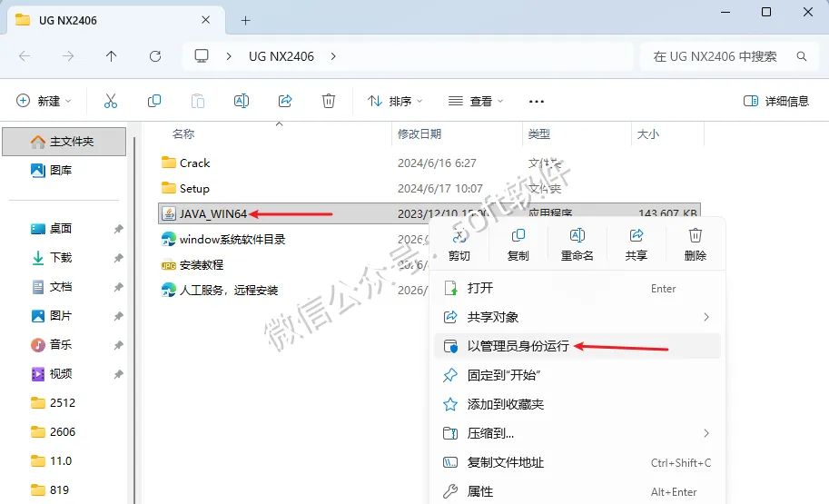Open 视频 in the sidebar
The width and height of the screenshot is (829, 504).
coord(51,374)
